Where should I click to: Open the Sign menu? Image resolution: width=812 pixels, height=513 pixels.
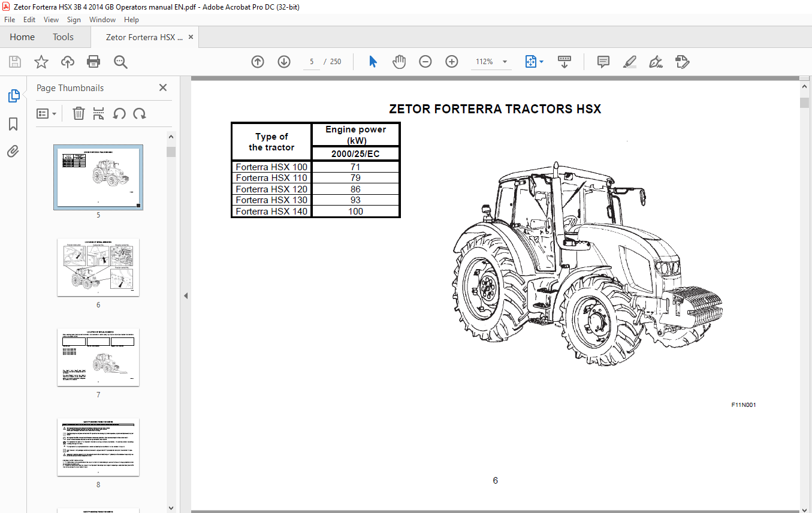tap(74, 20)
